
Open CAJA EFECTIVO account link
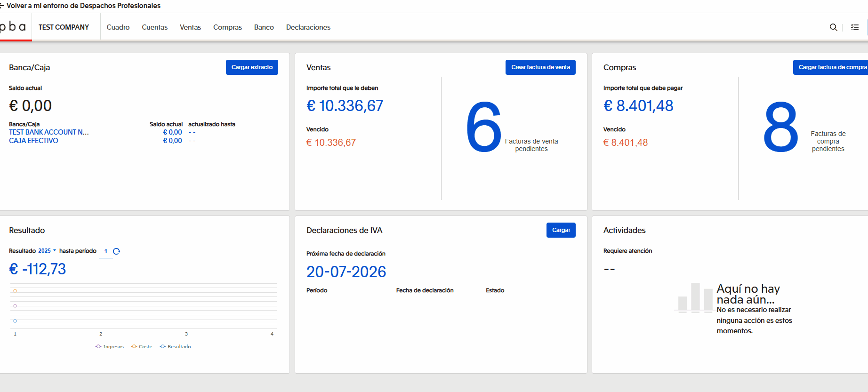pyautogui.click(x=34, y=141)
